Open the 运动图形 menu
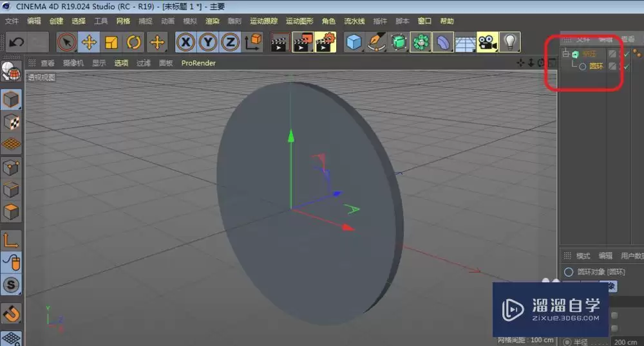Viewport: 644px width, 346px height. [x=299, y=21]
